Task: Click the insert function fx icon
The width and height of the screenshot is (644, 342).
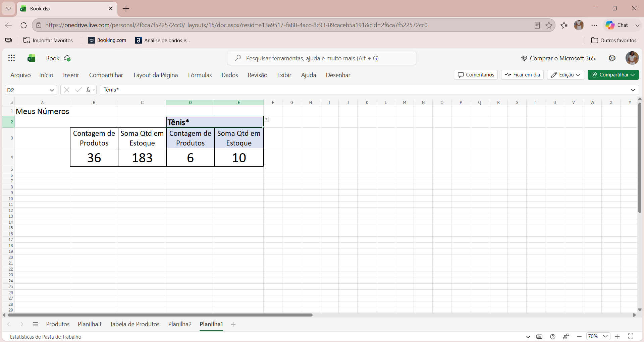Action: [x=88, y=90]
